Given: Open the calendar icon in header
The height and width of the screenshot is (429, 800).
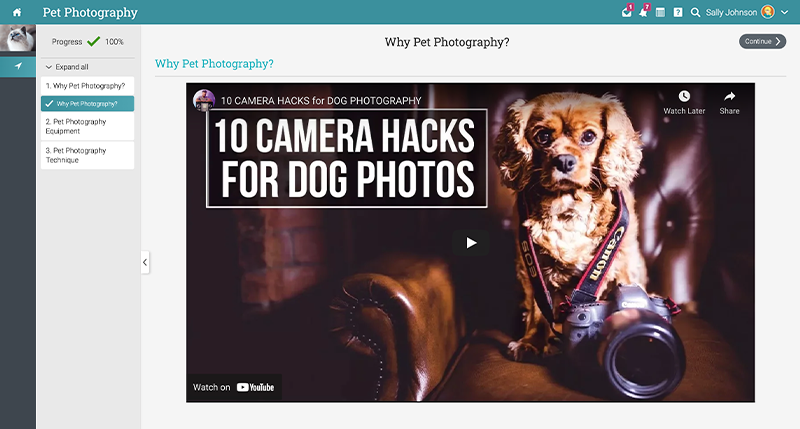Looking at the screenshot, I should point(660,13).
